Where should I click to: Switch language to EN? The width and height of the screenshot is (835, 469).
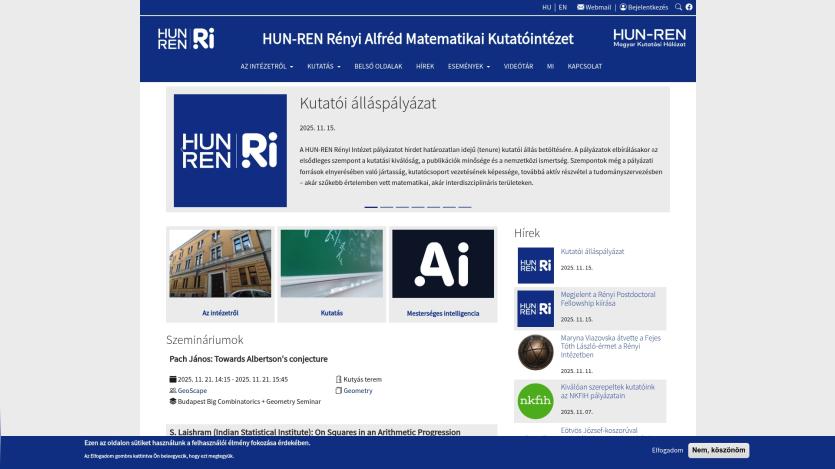pyautogui.click(x=562, y=7)
